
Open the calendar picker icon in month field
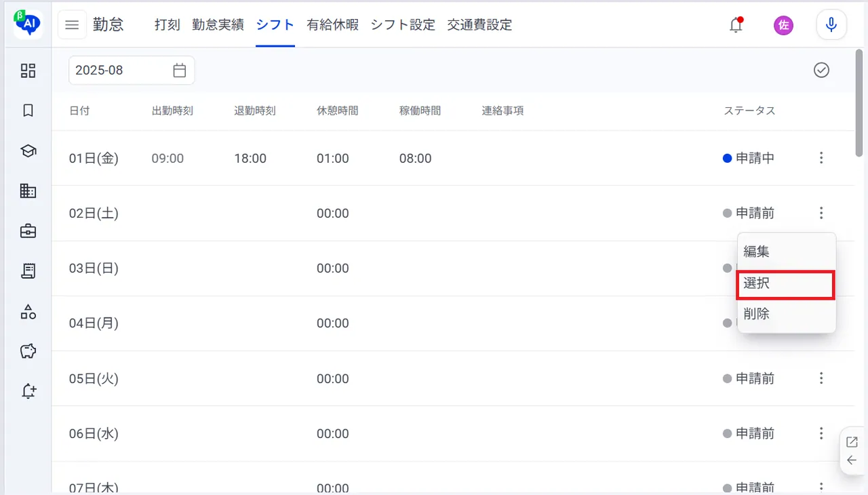pyautogui.click(x=179, y=70)
